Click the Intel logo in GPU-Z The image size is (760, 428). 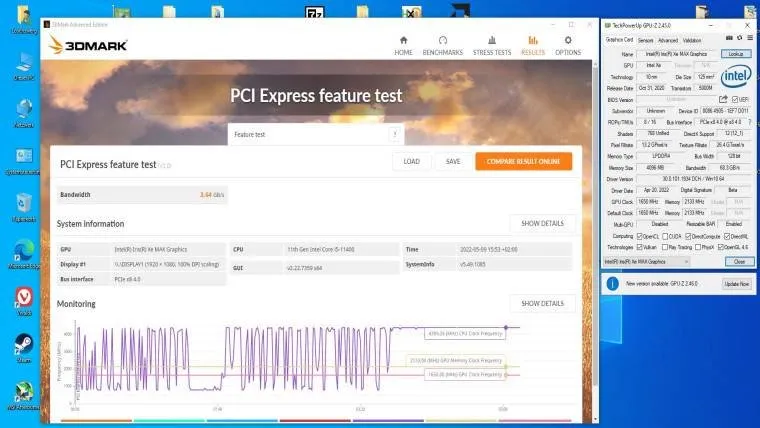736,76
